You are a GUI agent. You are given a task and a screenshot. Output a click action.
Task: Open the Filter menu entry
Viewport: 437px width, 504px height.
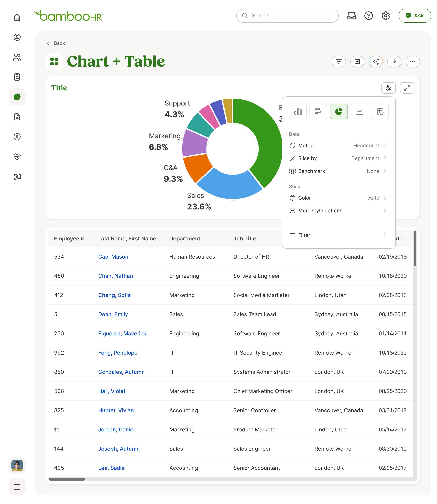tap(338, 235)
